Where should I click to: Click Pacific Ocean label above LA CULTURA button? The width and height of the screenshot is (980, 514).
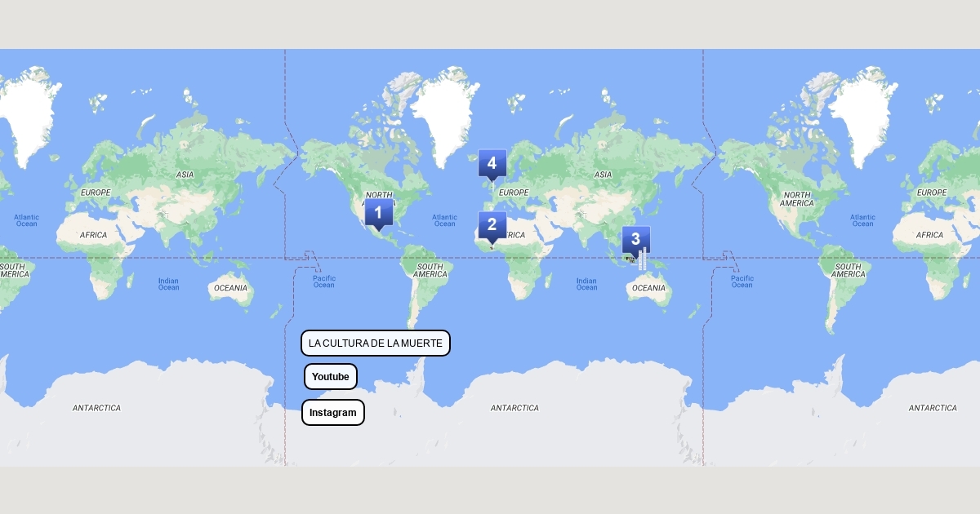click(324, 281)
